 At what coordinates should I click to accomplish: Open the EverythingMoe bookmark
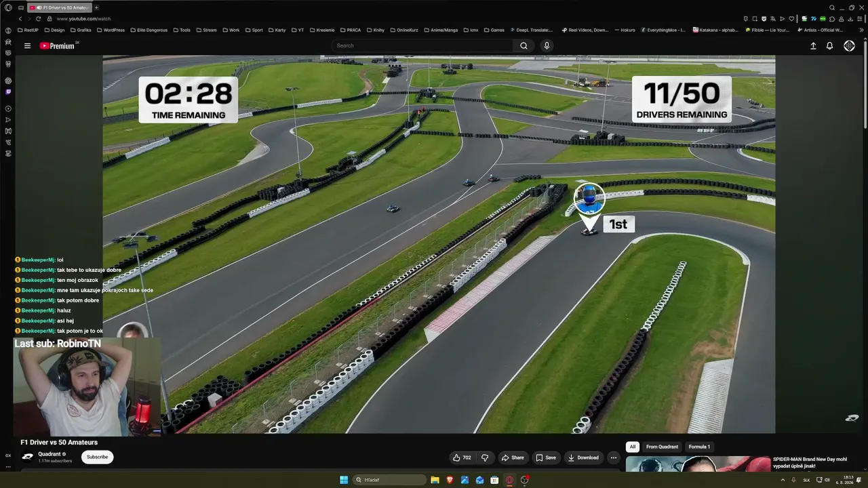point(663,30)
